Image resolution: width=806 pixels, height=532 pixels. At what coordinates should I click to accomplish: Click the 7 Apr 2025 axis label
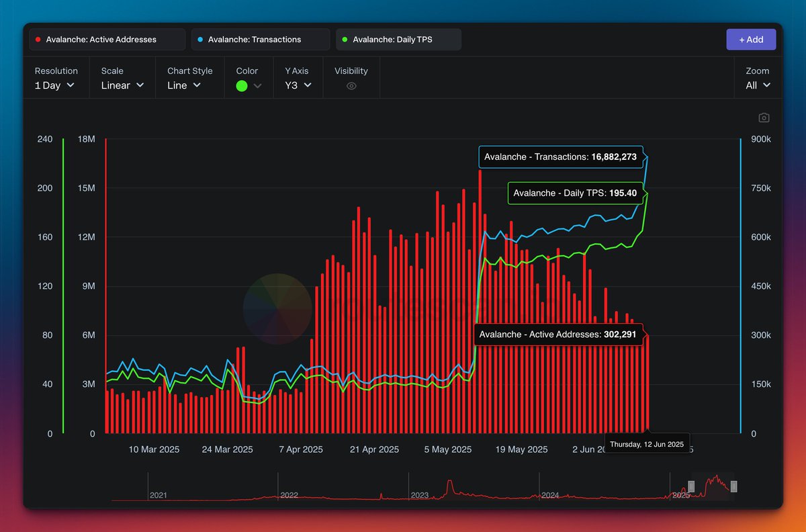click(x=301, y=449)
